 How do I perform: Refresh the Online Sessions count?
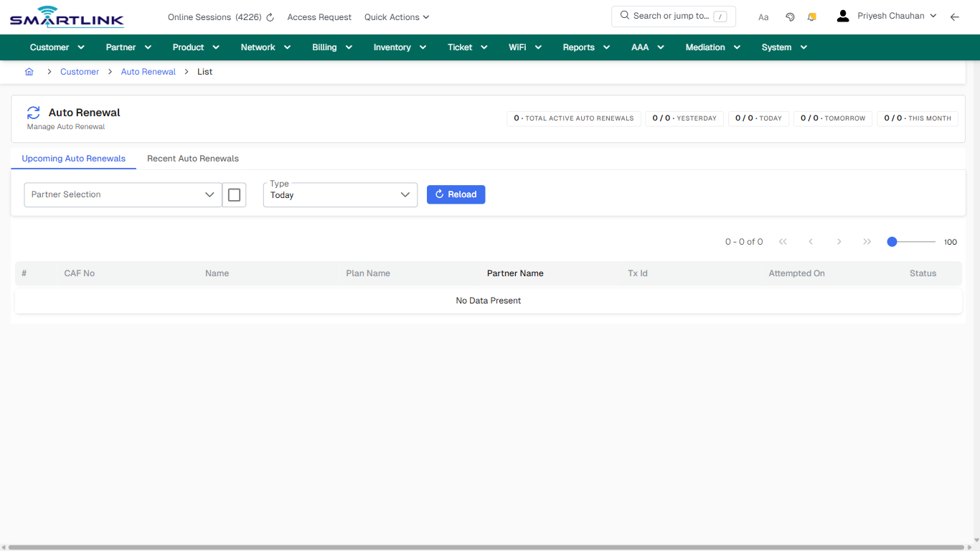pos(269,17)
